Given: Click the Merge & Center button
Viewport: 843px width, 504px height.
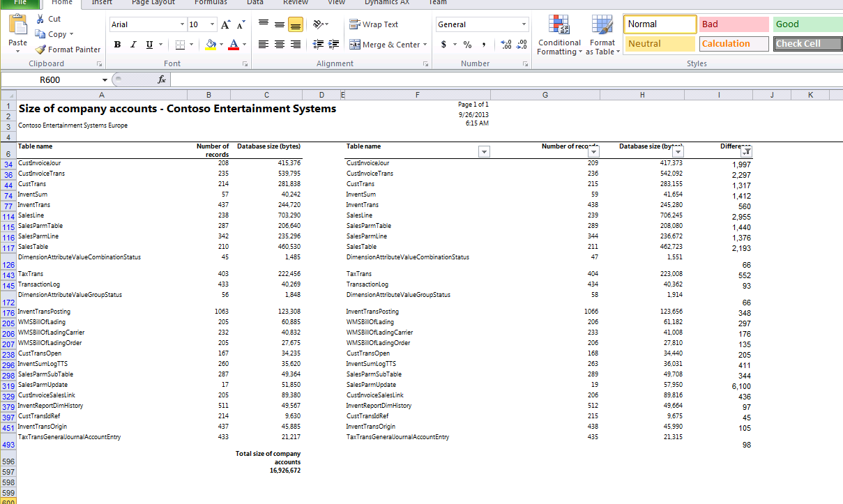Looking at the screenshot, I should 385,45.
